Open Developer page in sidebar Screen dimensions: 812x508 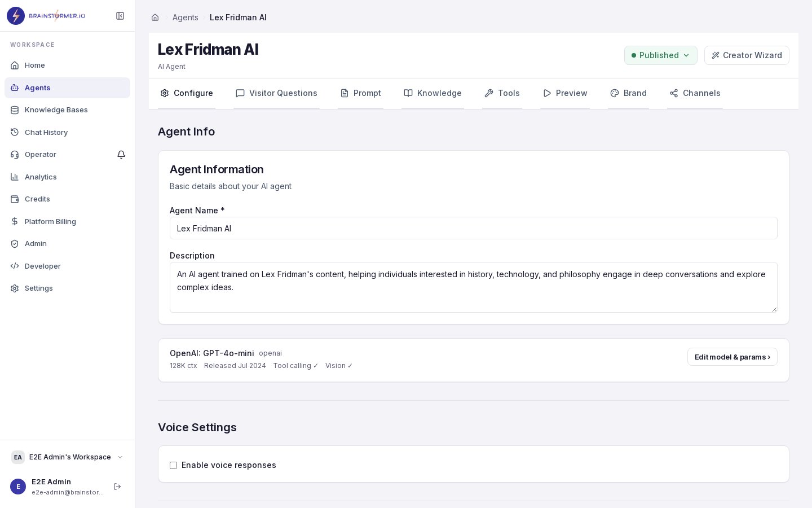coord(68,266)
